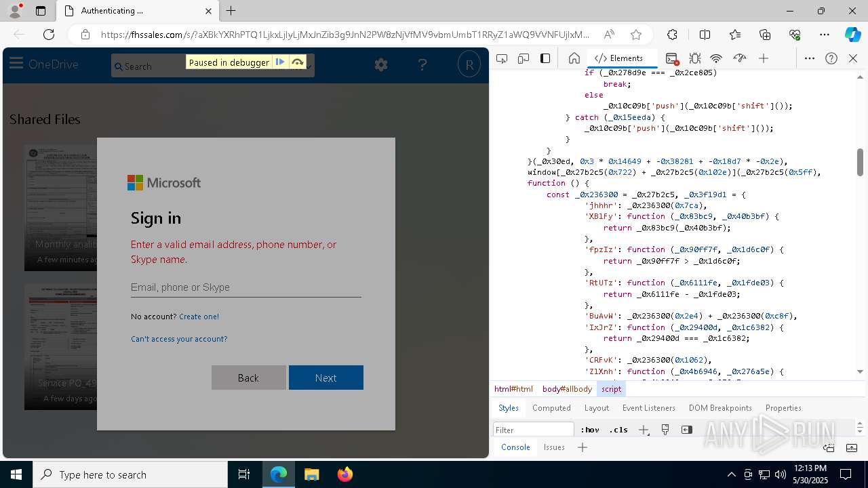Open Sources bug icon in DevTools

pos(694,58)
